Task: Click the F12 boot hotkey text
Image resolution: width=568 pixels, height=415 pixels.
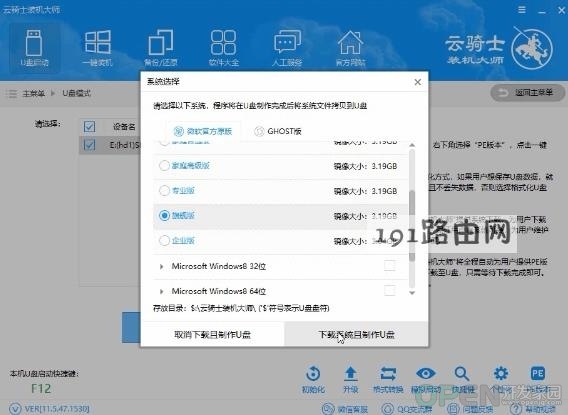Action: click(41, 389)
